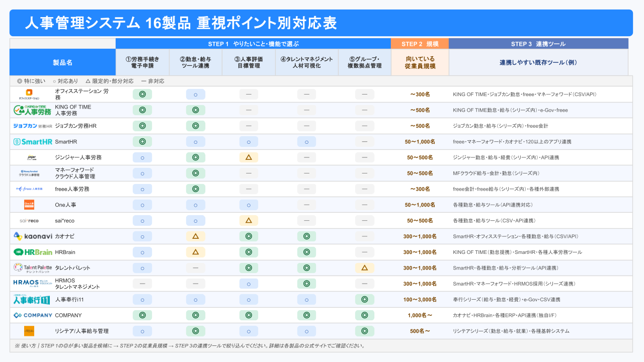This screenshot has height=362, width=644.
Task: Click the STEP 2 規模 header
Action: (420, 44)
